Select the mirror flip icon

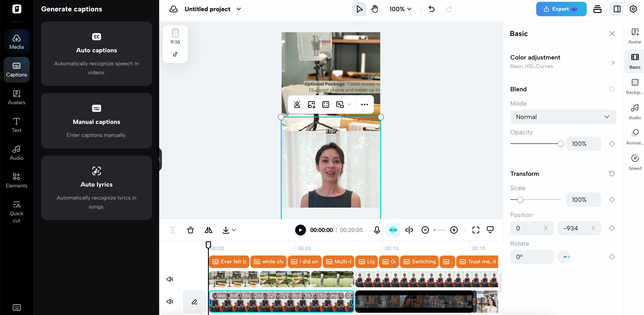(x=208, y=230)
